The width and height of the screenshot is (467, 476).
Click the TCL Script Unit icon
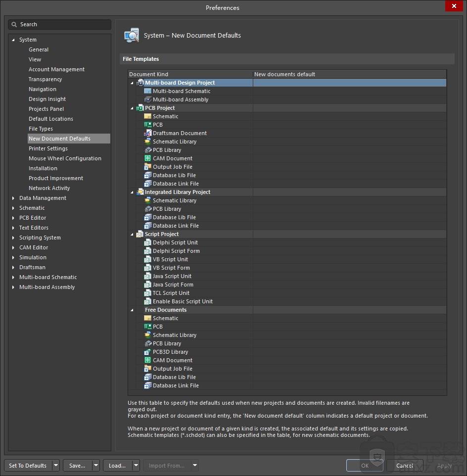[x=147, y=293]
